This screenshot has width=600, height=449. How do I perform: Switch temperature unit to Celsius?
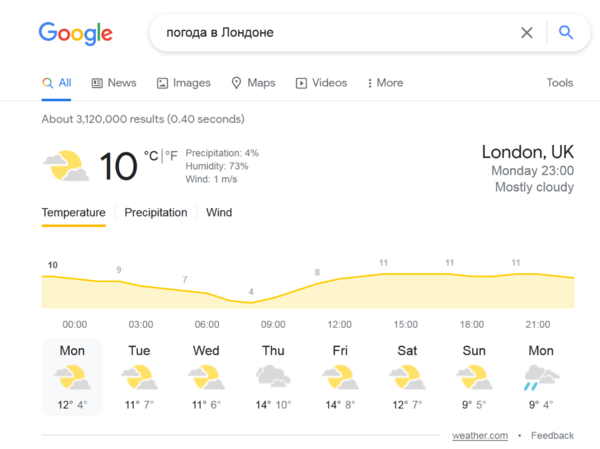point(151,155)
